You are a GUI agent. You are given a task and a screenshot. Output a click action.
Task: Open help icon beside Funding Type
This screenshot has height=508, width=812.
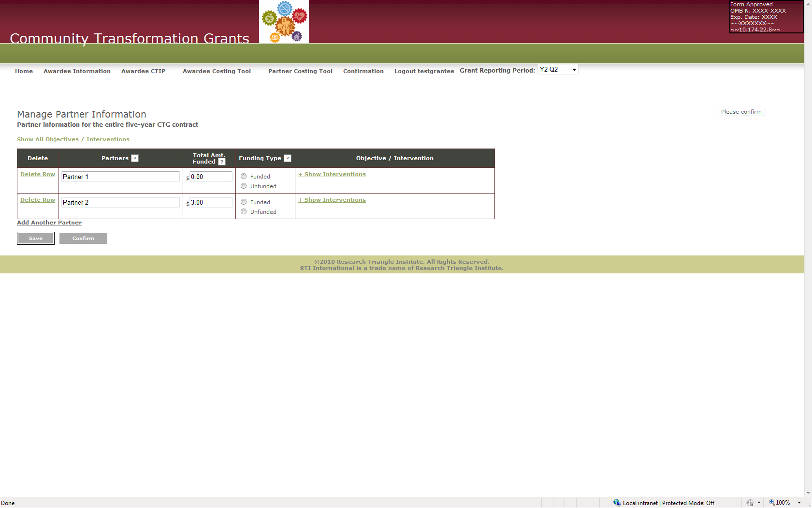point(288,158)
